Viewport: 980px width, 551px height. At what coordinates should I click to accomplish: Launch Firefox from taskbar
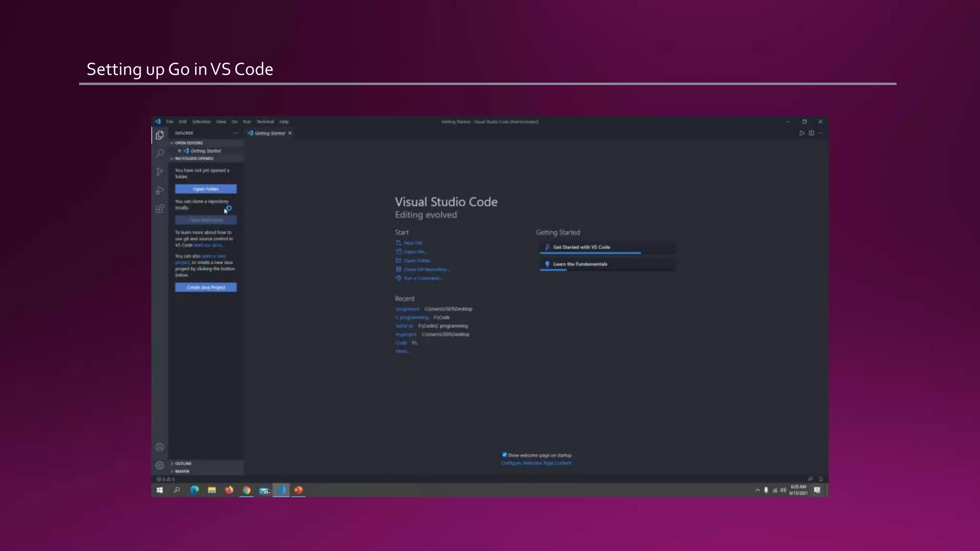pyautogui.click(x=229, y=490)
